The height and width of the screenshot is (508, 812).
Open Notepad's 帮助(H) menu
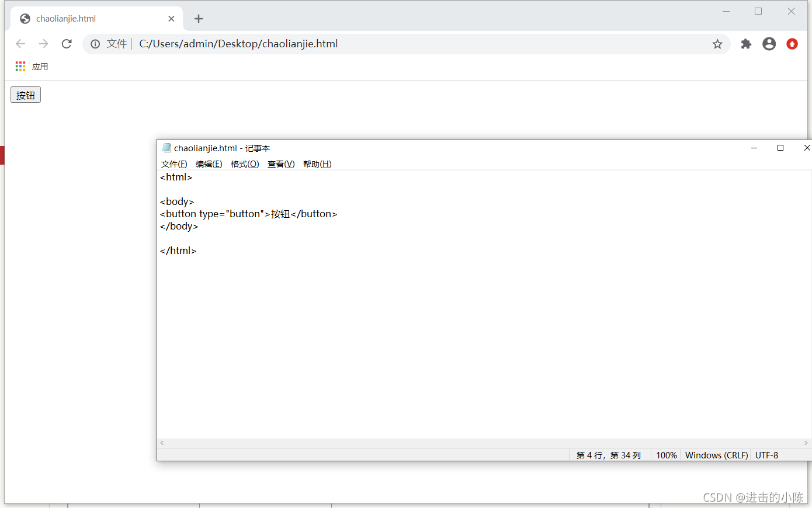pos(317,164)
